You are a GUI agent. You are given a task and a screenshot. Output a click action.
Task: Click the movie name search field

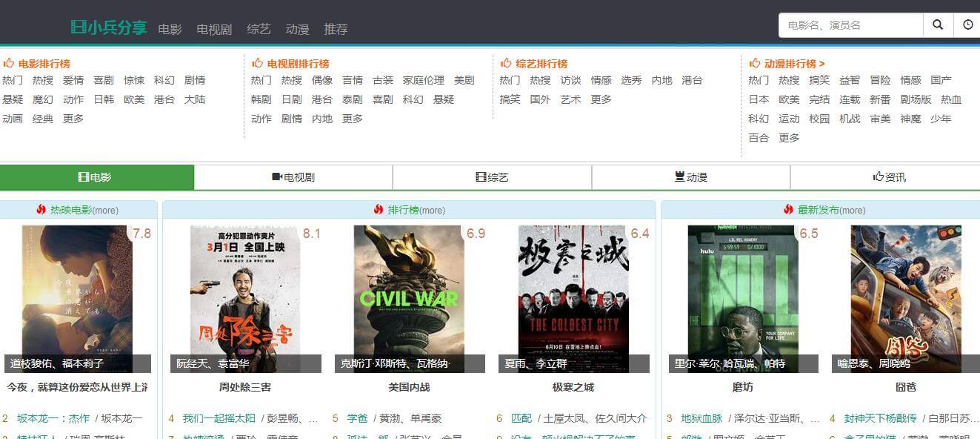tap(850, 25)
